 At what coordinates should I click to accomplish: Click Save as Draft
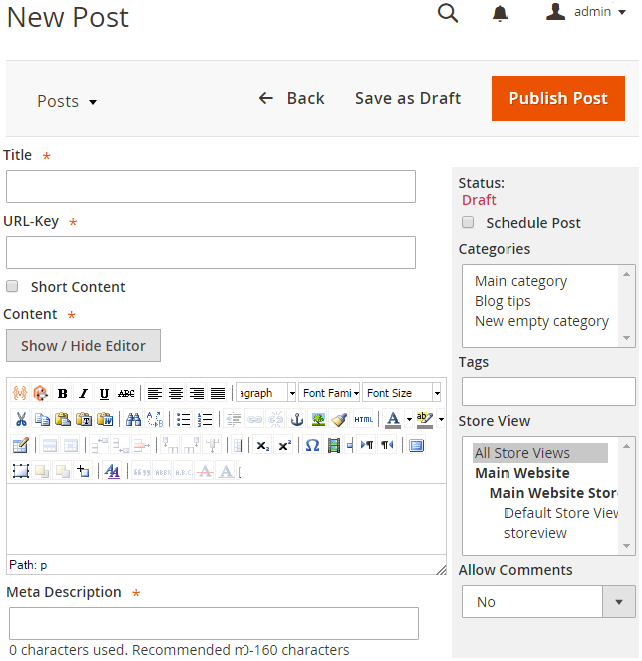pos(408,98)
